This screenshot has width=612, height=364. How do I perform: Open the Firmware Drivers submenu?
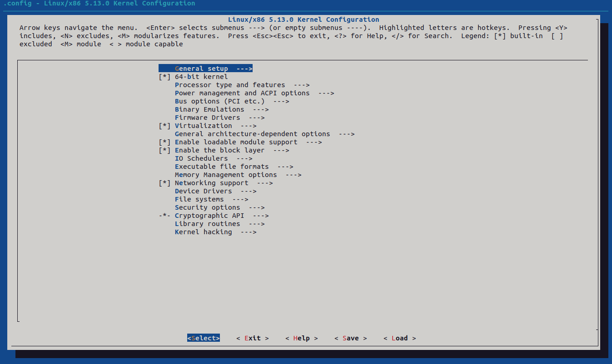[220, 118]
